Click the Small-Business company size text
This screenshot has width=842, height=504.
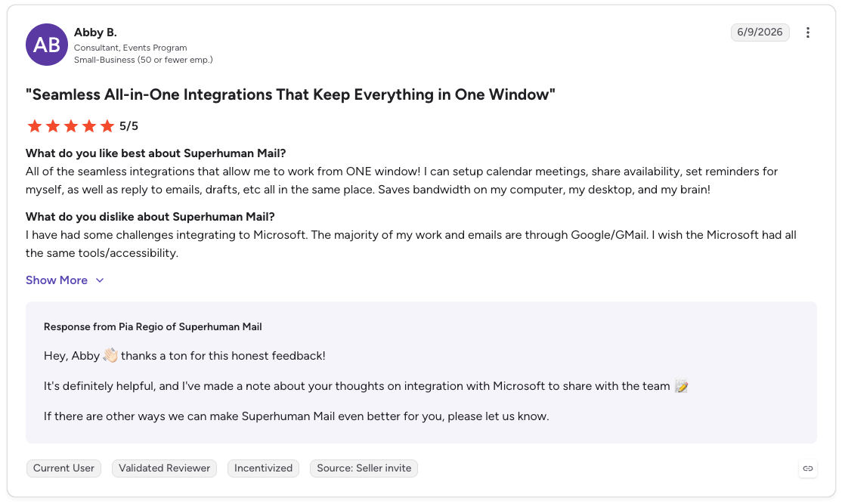144,60
